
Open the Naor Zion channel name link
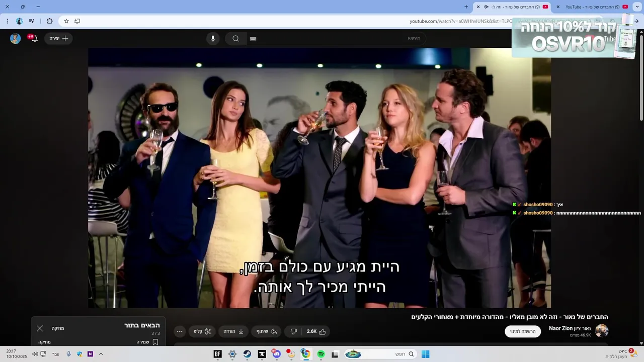(x=570, y=328)
